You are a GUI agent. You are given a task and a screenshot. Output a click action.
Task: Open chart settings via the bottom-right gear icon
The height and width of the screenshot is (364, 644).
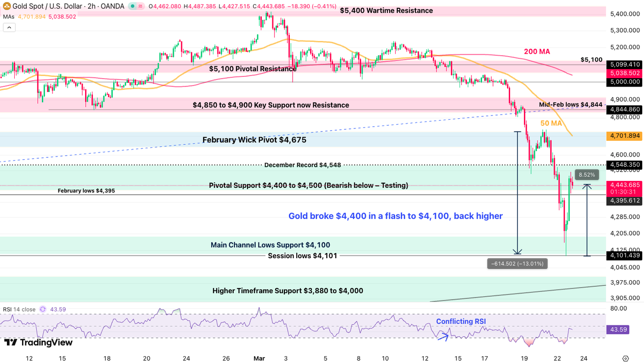[x=625, y=358]
